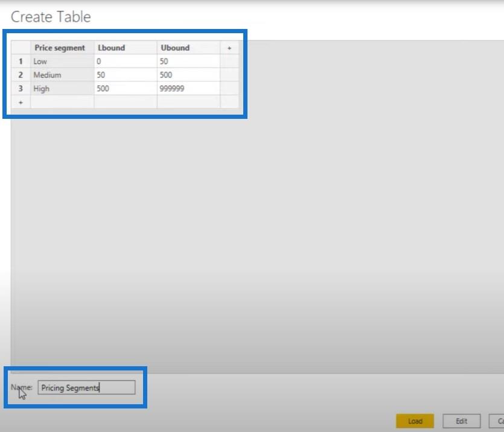Click the Ubound cell showing 999999
504x432 pixels.
189,88
